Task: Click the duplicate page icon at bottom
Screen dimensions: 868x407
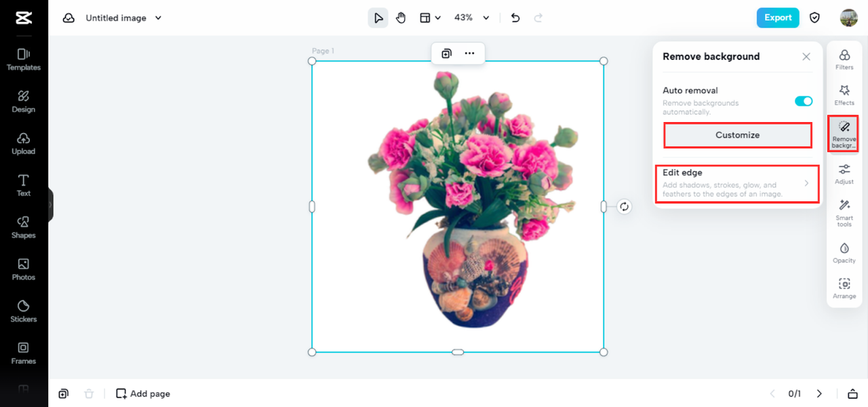Action: pos(63,393)
